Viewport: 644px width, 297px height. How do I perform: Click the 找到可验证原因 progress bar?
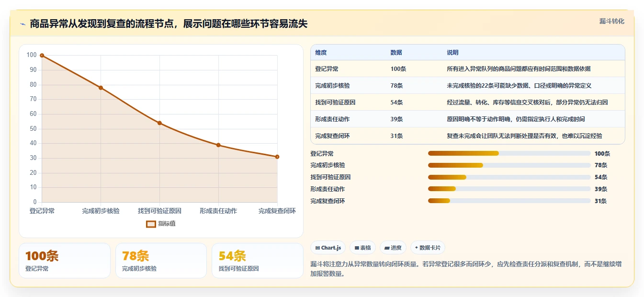[x=509, y=177]
